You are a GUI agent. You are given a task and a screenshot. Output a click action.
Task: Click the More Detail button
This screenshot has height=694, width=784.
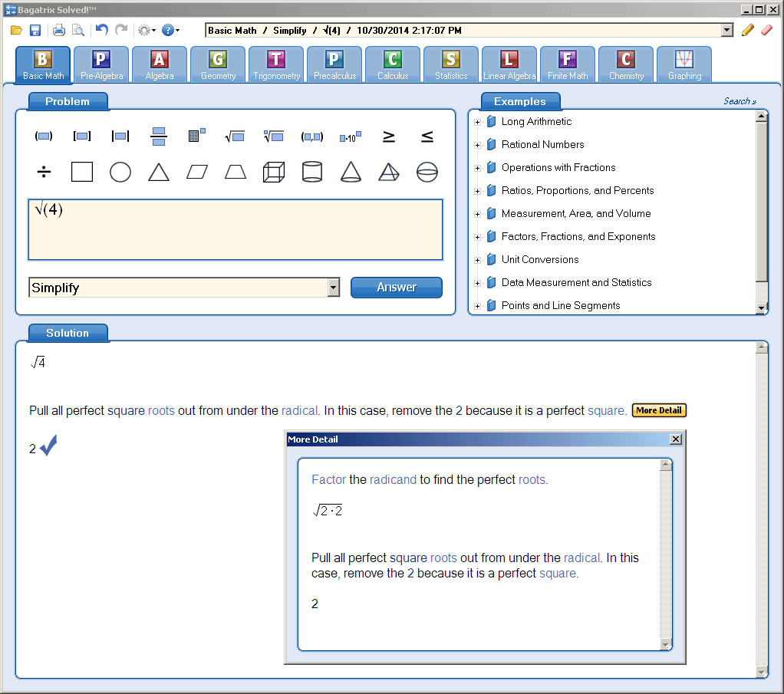pos(659,410)
